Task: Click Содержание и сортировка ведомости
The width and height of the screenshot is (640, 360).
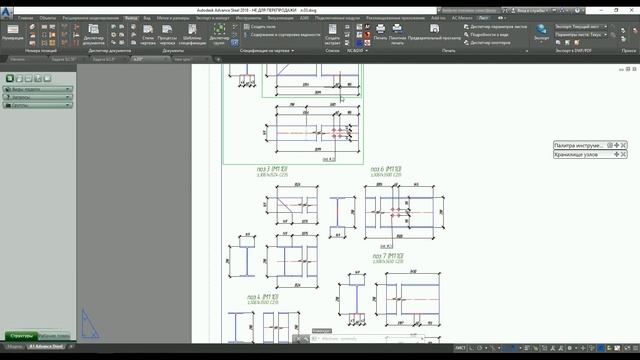Action: pyautogui.click(x=282, y=35)
